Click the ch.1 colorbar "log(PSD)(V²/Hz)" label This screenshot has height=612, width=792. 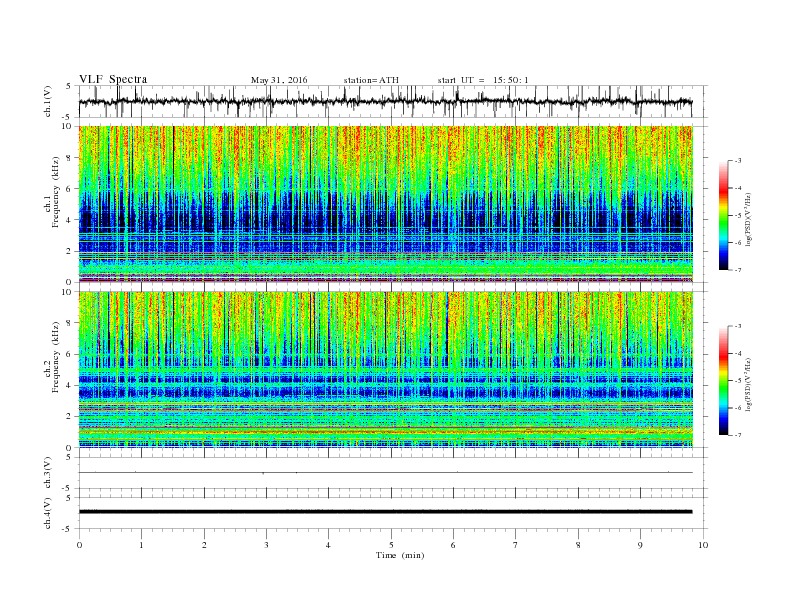pos(748,220)
